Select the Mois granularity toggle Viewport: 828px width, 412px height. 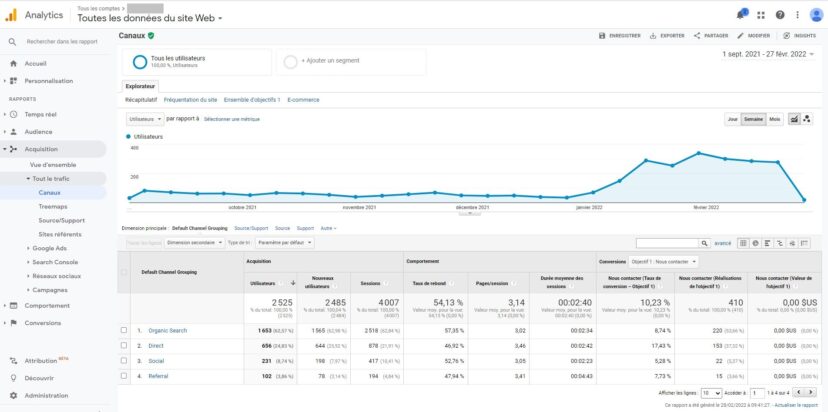[775, 119]
